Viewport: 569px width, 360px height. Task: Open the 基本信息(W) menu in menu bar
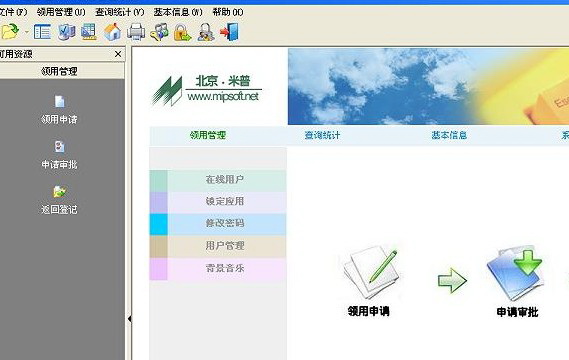(178, 12)
